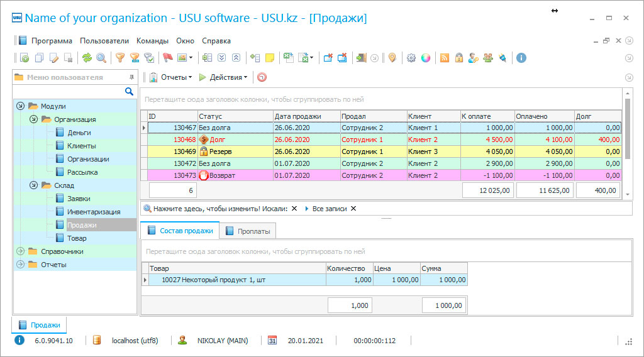644x357 pixels.
Task: Click the funnel-by-value filter icon
Action: click(135, 58)
